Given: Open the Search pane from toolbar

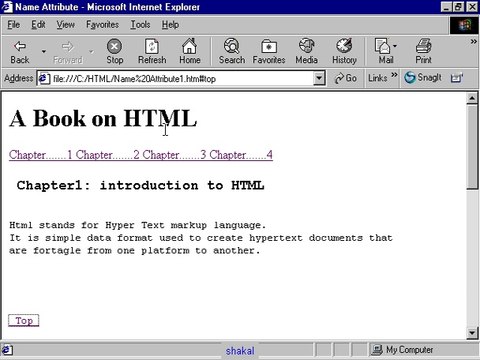Looking at the screenshot, I should pos(232,52).
